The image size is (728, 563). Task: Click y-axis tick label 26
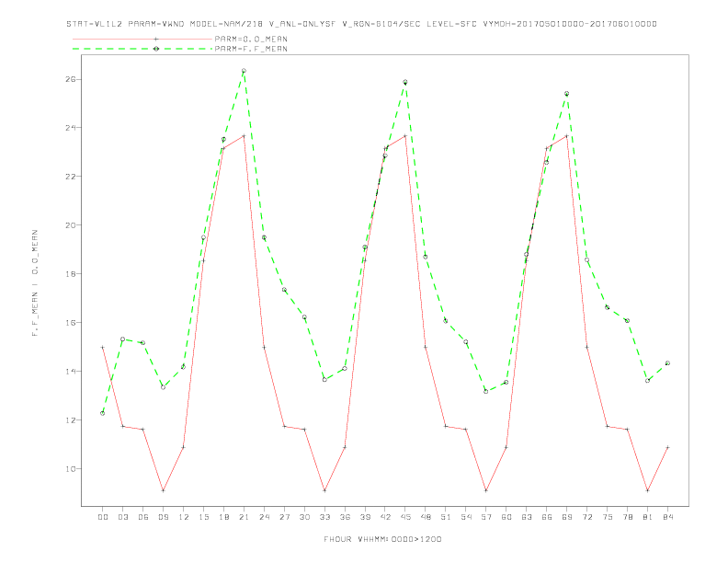pos(71,79)
